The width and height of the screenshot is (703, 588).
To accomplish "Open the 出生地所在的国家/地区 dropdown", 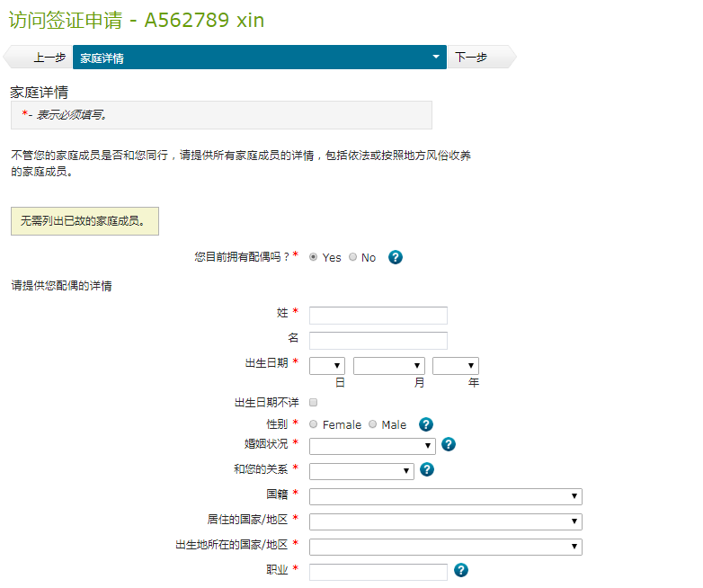I will 446,547.
